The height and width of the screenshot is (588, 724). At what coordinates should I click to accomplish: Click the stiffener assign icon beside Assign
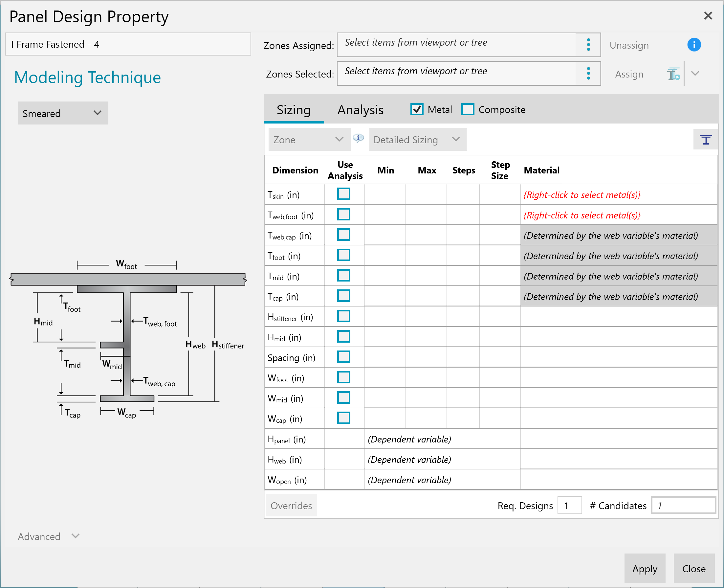[x=673, y=74]
